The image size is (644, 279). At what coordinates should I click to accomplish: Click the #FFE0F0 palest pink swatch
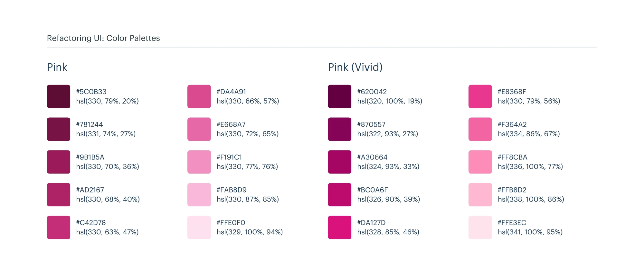coord(199,227)
